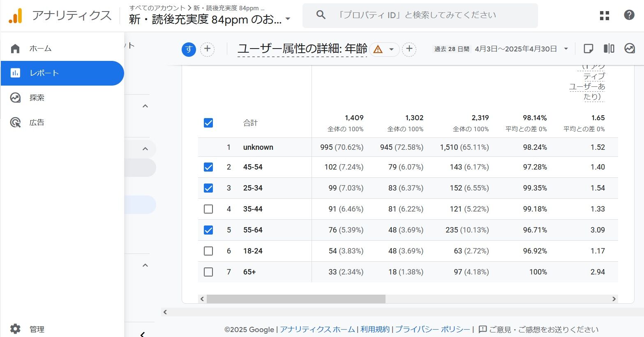The width and height of the screenshot is (644, 337).
Task: Open the compare columns icon
Action: pos(609,49)
